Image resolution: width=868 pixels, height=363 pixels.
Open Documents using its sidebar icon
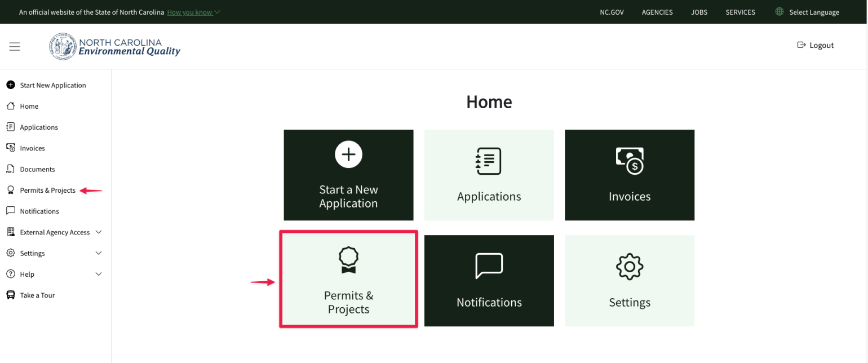point(10,169)
